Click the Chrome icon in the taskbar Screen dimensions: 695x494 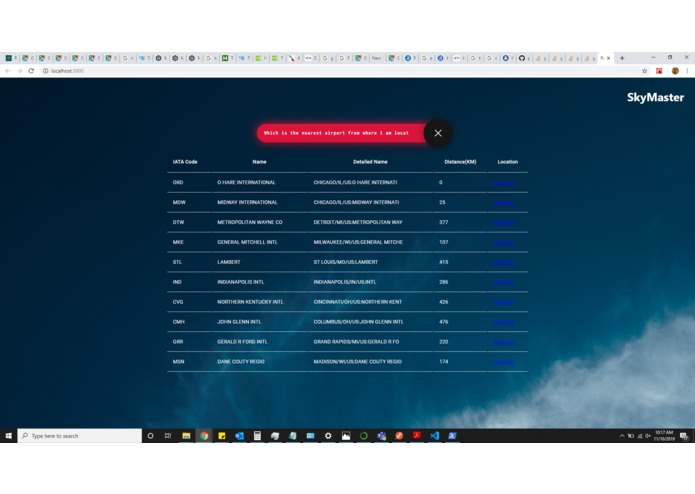coord(204,436)
